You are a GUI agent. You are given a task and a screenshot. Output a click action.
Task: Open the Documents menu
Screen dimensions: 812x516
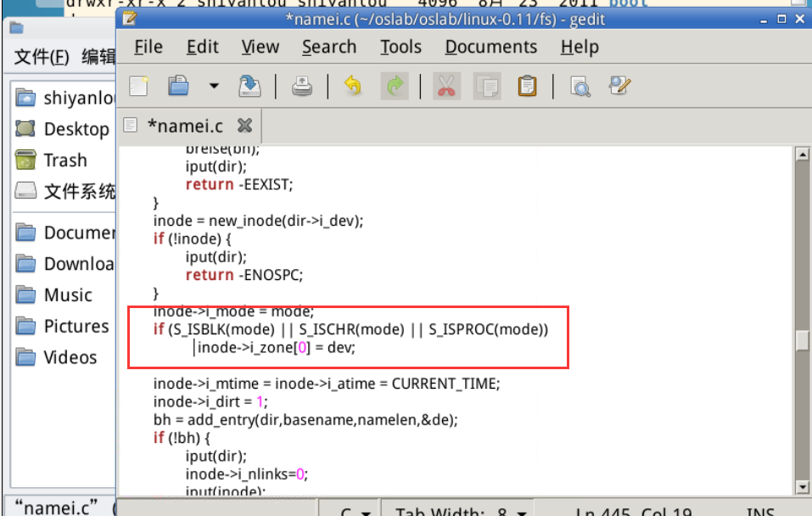click(x=490, y=48)
